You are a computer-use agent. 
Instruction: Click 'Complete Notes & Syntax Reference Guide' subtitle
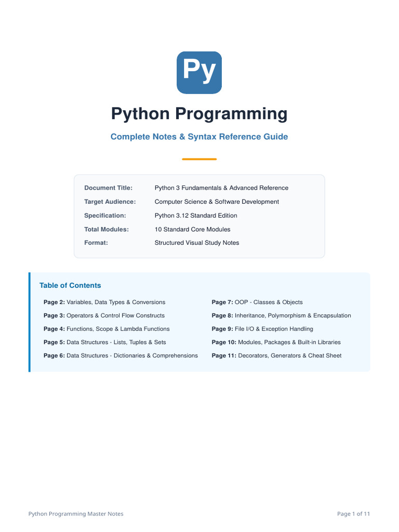tap(199, 137)
